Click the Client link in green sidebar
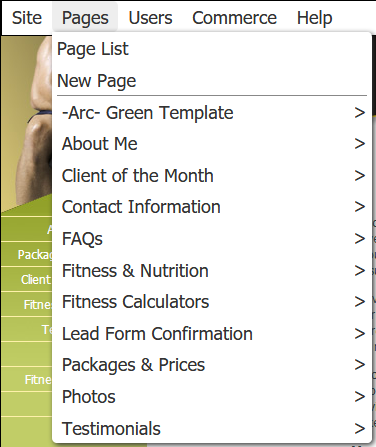 [x=36, y=279]
